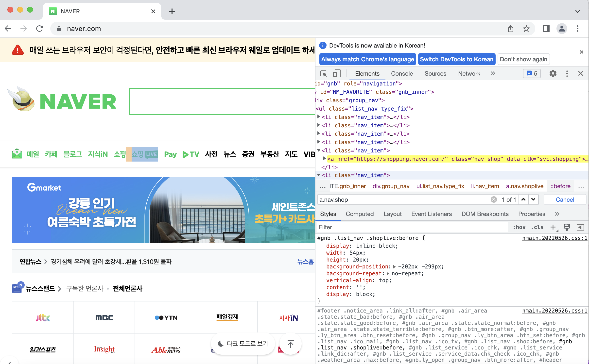Viewport: 589px width, 364px height.
Task: Switch to the Console tab
Action: (x=402, y=74)
